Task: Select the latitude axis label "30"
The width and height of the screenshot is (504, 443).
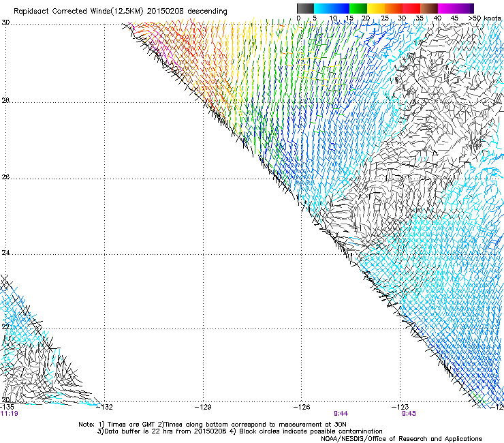Action: pyautogui.click(x=5, y=22)
